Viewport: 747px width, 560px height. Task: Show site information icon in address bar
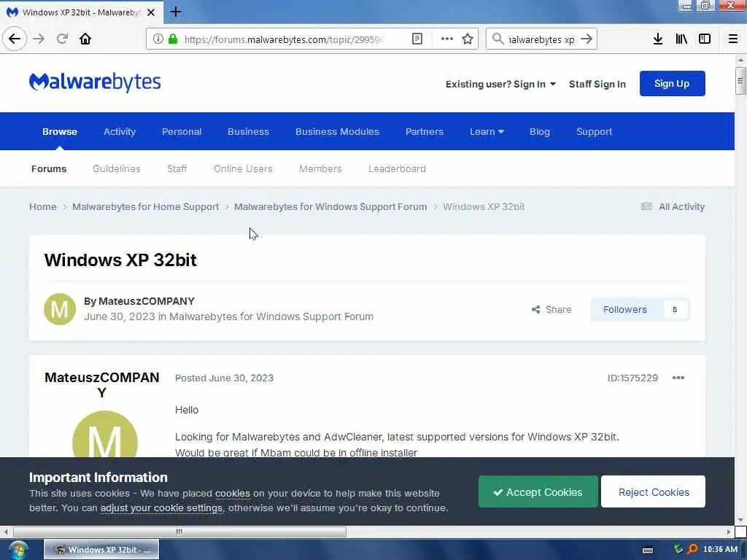(158, 39)
